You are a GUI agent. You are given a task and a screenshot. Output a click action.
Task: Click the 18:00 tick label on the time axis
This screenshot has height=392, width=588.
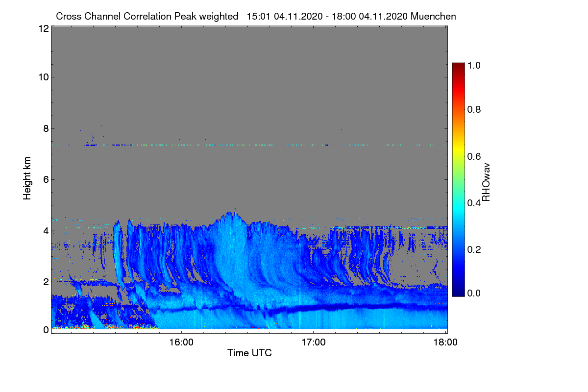coord(445,343)
